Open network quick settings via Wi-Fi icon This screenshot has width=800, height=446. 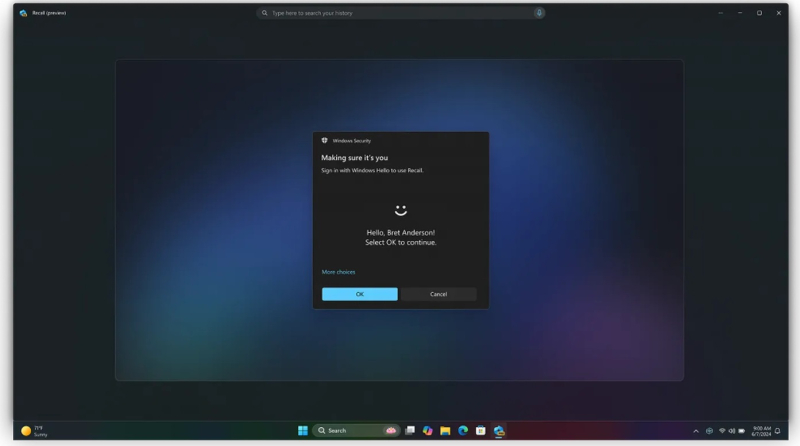(x=721, y=431)
